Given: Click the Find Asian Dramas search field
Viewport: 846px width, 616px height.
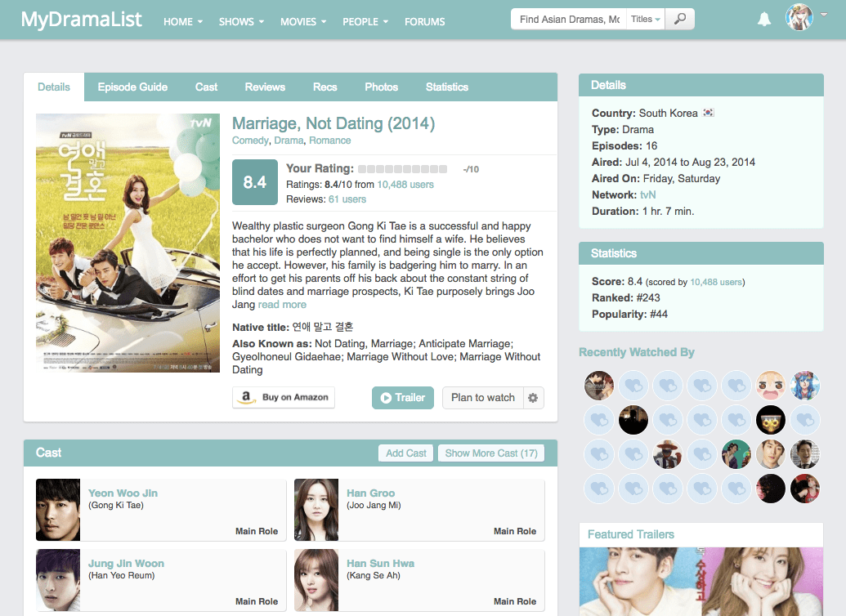Looking at the screenshot, I should (567, 18).
